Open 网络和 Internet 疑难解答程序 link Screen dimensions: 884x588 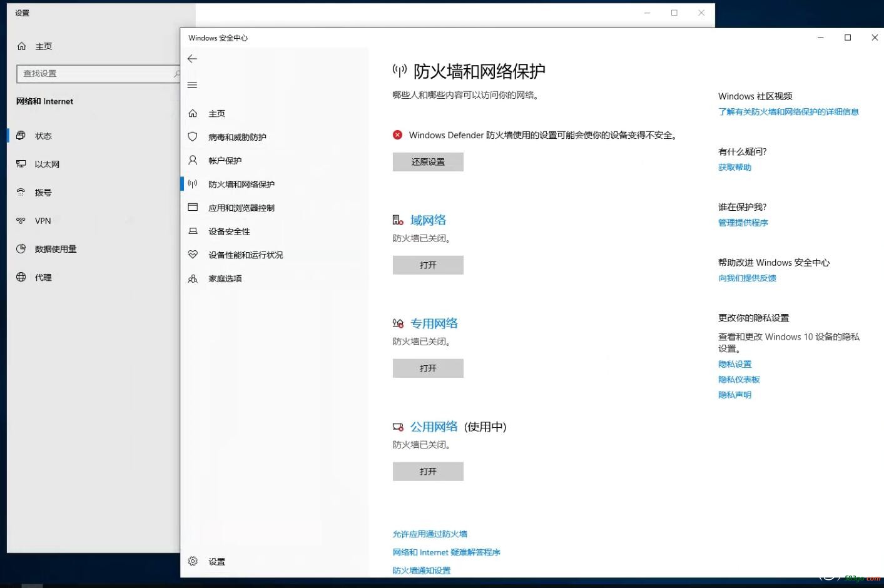coord(447,552)
